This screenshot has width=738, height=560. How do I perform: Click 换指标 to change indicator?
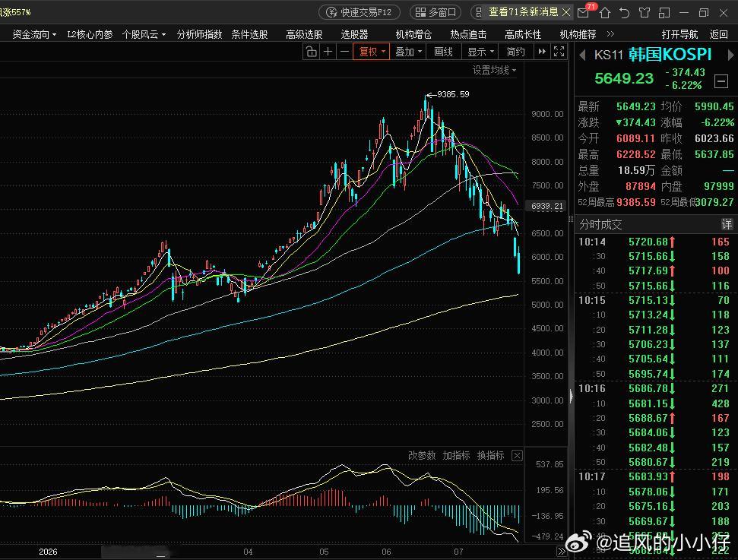click(x=490, y=456)
